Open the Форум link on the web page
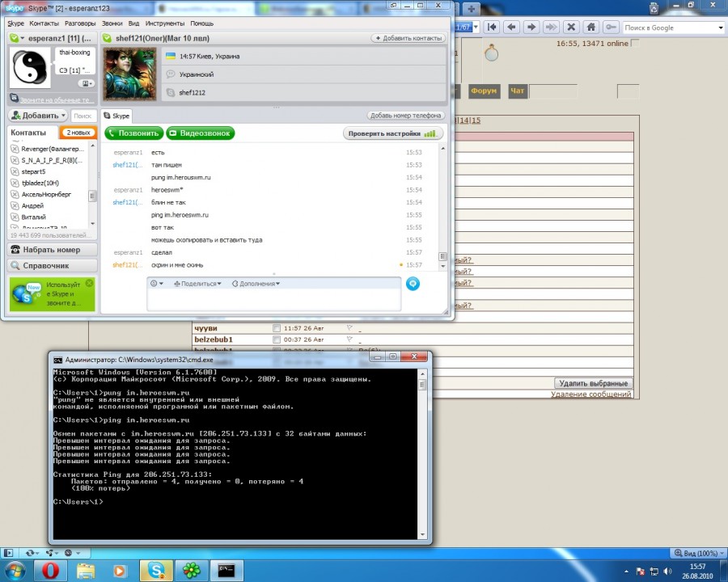 click(x=484, y=91)
